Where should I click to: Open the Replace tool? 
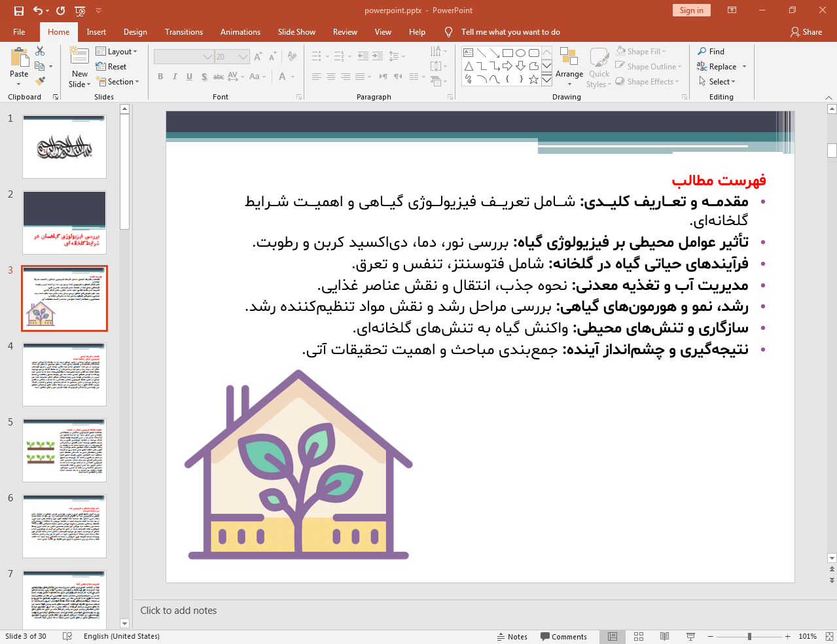pyautogui.click(x=719, y=66)
